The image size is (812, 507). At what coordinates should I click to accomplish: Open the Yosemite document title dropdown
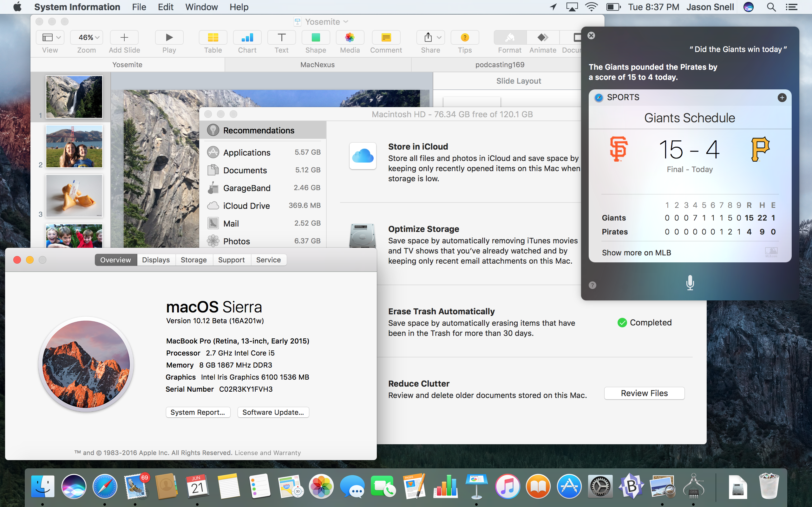pos(345,22)
